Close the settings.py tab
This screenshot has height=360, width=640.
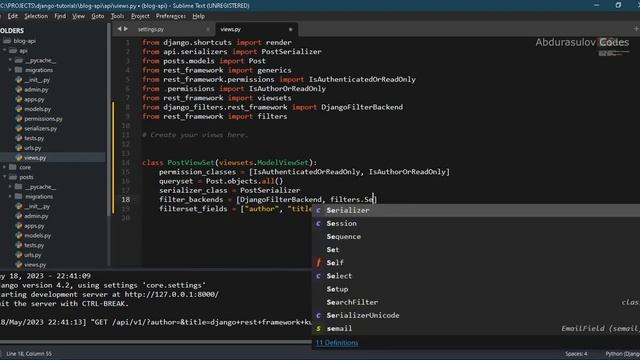(208, 29)
